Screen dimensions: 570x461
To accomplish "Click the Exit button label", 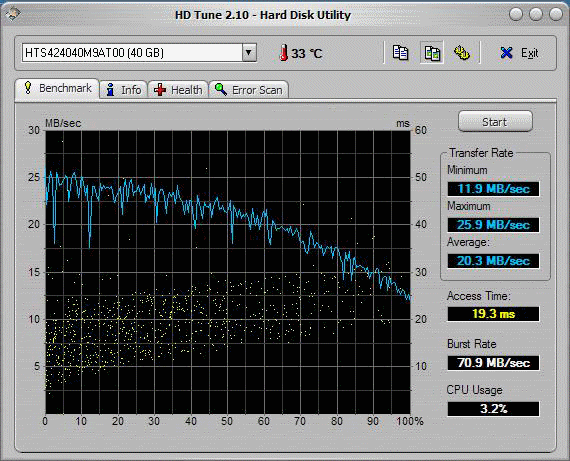I will point(529,53).
